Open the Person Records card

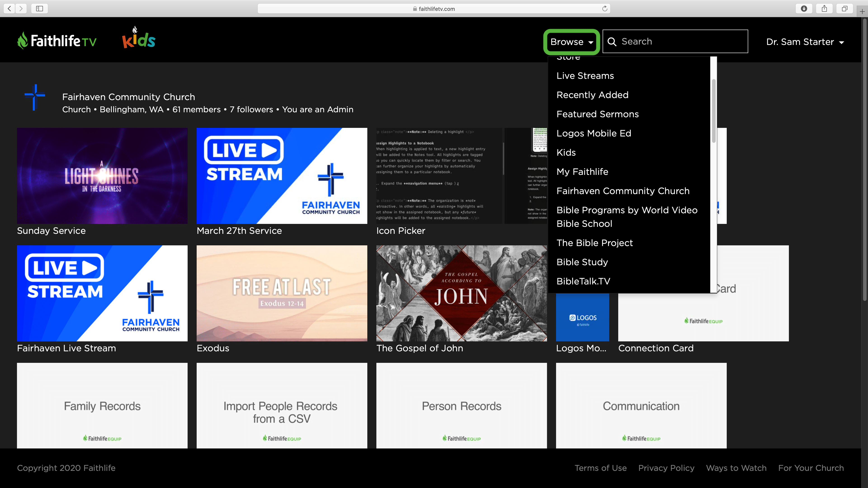pyautogui.click(x=461, y=405)
